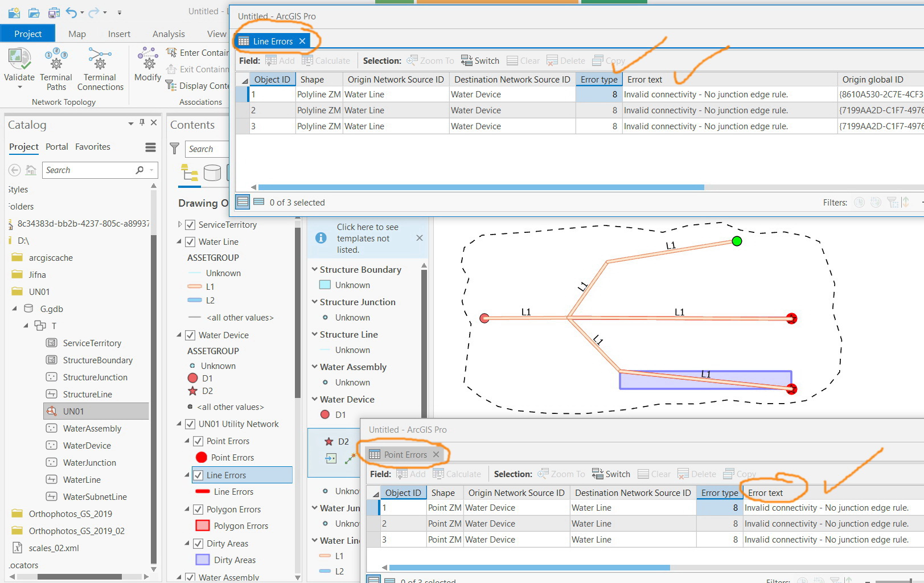Collapse the Structure Boundary template group

point(314,269)
